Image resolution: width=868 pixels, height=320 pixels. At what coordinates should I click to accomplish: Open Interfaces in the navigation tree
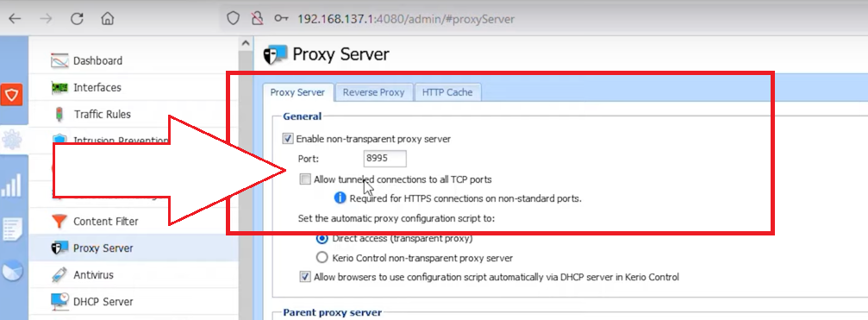click(97, 87)
